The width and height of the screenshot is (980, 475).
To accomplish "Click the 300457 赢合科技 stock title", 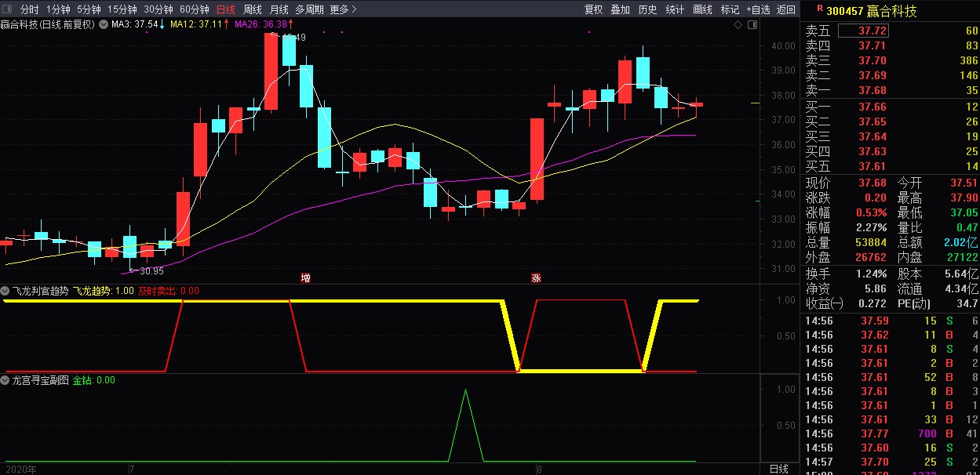I will (x=872, y=11).
